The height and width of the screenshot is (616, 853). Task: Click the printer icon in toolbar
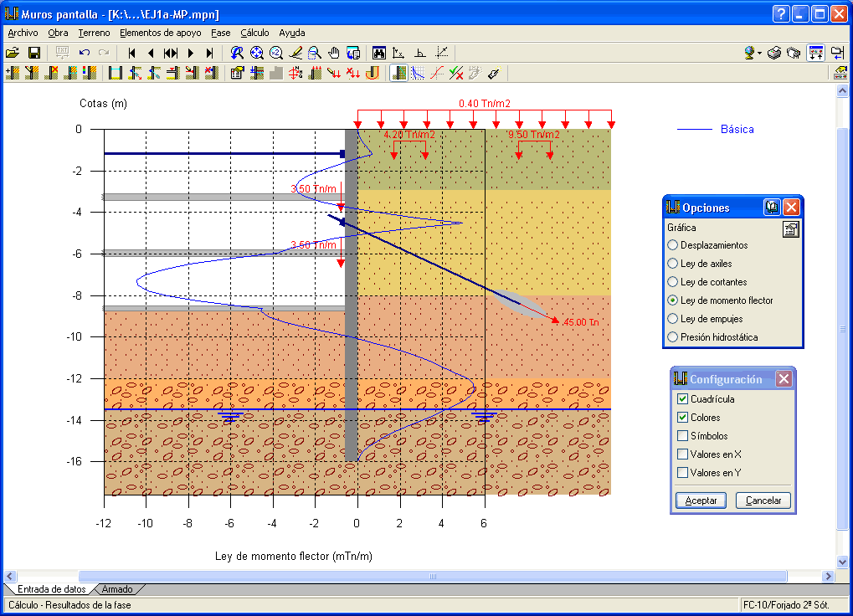pos(775,53)
